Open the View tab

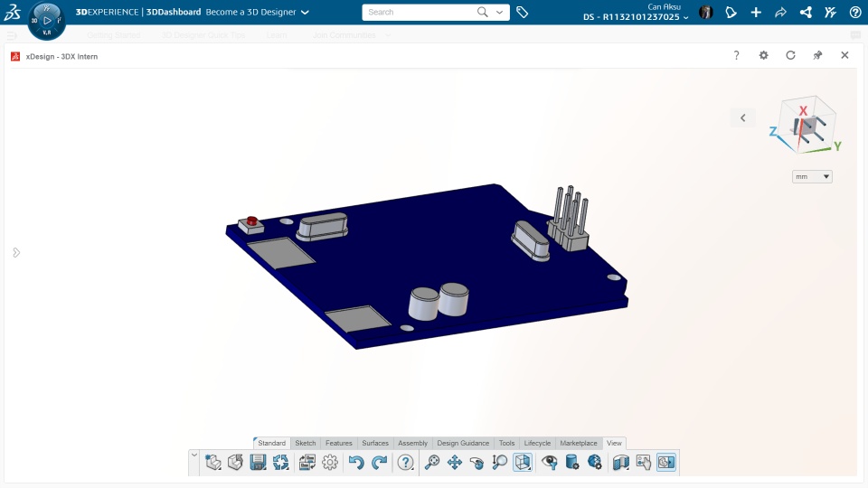[614, 443]
